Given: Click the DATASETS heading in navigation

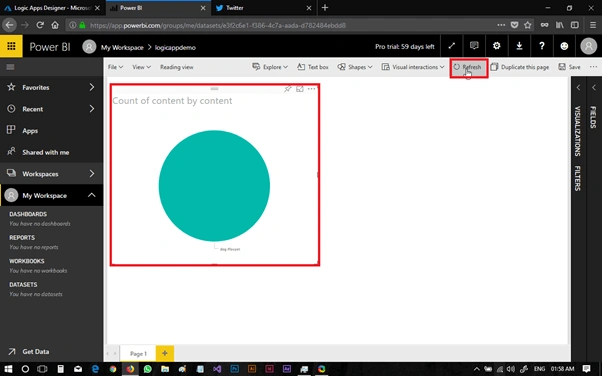Looking at the screenshot, I should pos(23,285).
